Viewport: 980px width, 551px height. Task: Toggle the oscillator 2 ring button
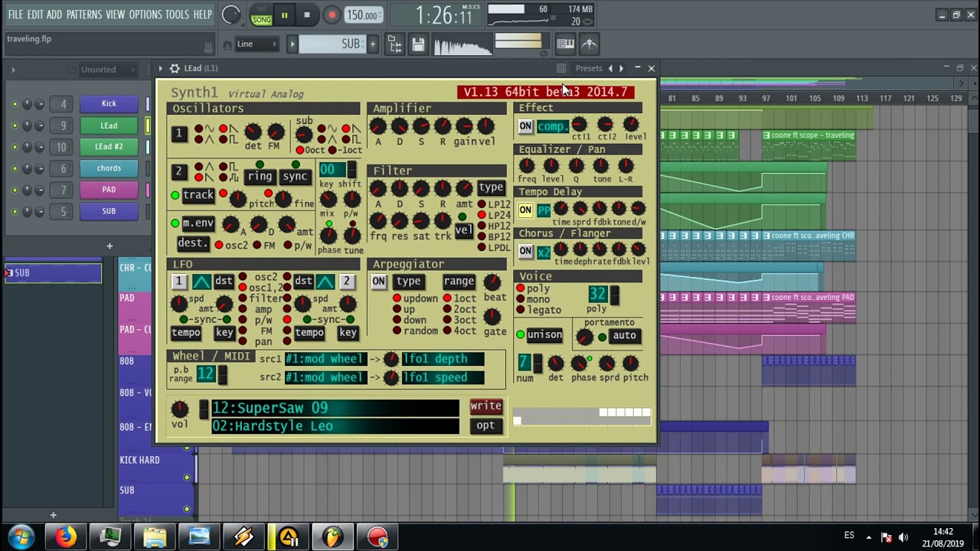click(260, 177)
